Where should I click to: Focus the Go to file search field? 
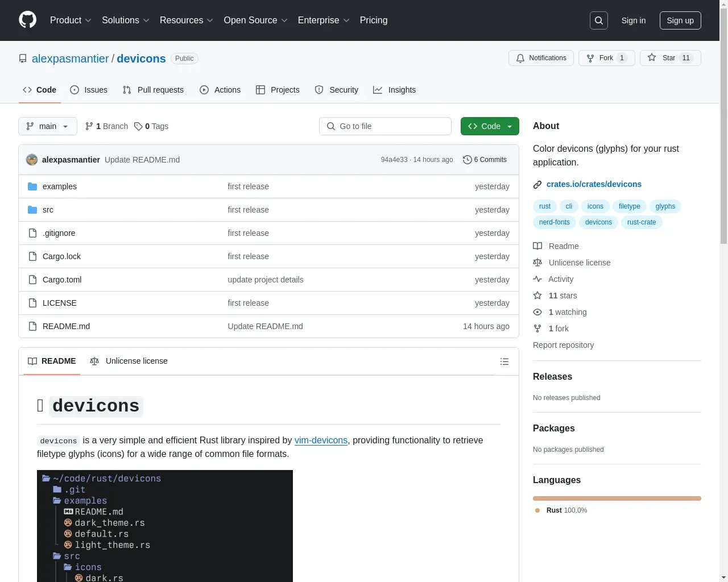pos(385,126)
